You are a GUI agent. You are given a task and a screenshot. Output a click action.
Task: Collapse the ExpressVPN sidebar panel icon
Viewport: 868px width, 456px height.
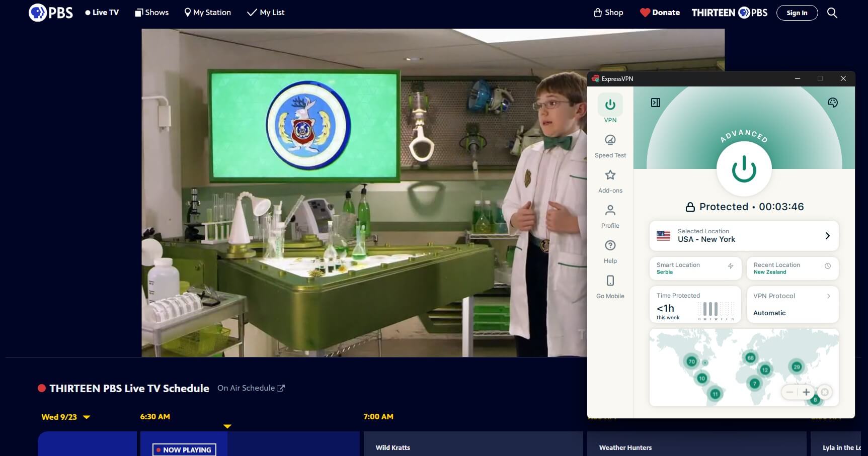pyautogui.click(x=656, y=103)
